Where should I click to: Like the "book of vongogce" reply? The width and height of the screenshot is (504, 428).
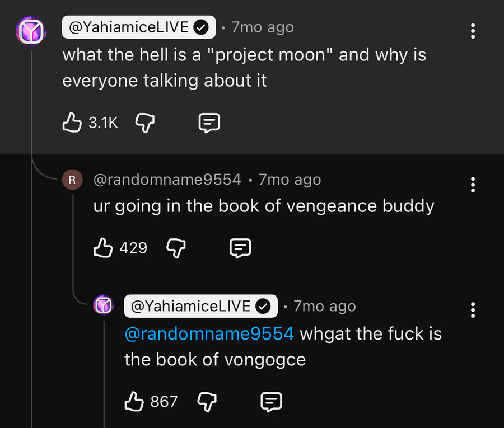pyautogui.click(x=134, y=401)
